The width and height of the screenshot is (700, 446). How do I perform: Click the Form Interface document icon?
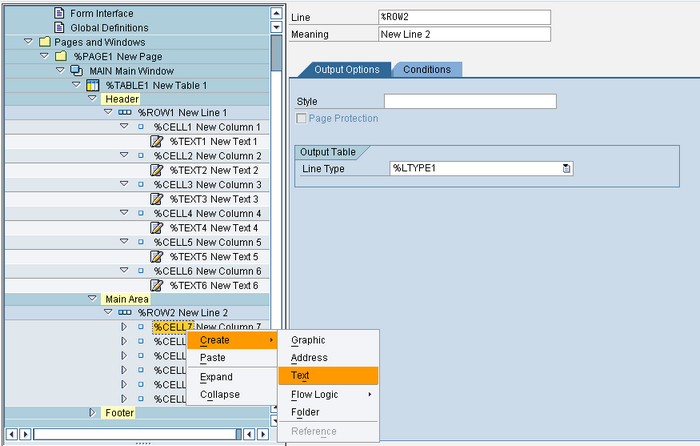pyautogui.click(x=59, y=13)
